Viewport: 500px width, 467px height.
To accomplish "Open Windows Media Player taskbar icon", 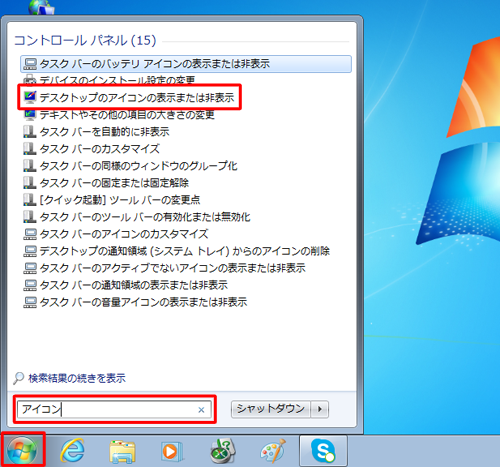I will [x=172, y=451].
